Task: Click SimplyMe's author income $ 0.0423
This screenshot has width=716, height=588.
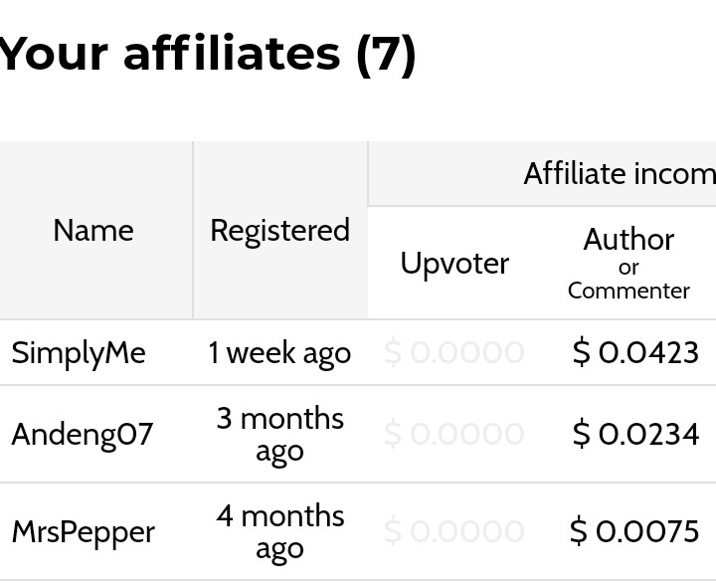Action: [x=635, y=353]
